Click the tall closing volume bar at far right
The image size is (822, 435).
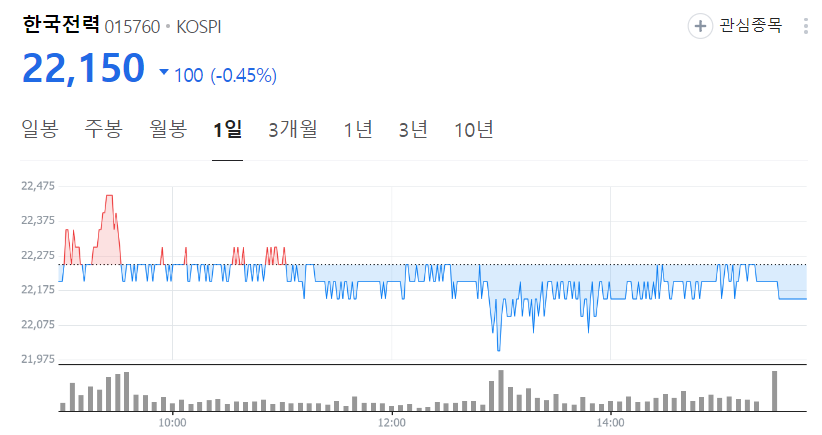774,391
